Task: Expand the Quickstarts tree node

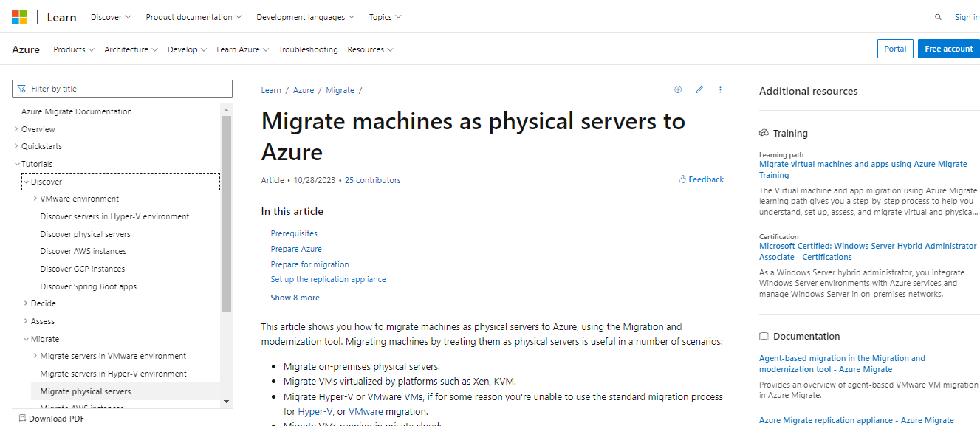Action: pyautogui.click(x=17, y=146)
